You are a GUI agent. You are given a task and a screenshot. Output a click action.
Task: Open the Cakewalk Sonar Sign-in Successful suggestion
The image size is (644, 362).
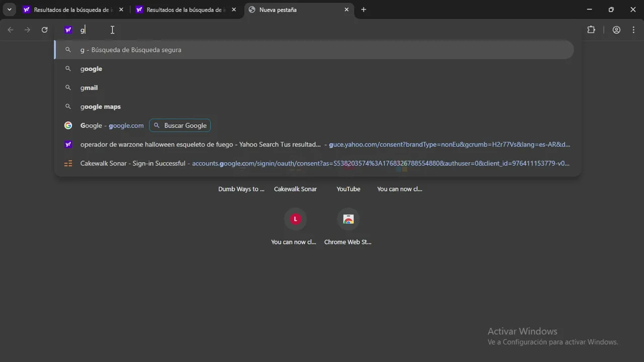(x=314, y=163)
